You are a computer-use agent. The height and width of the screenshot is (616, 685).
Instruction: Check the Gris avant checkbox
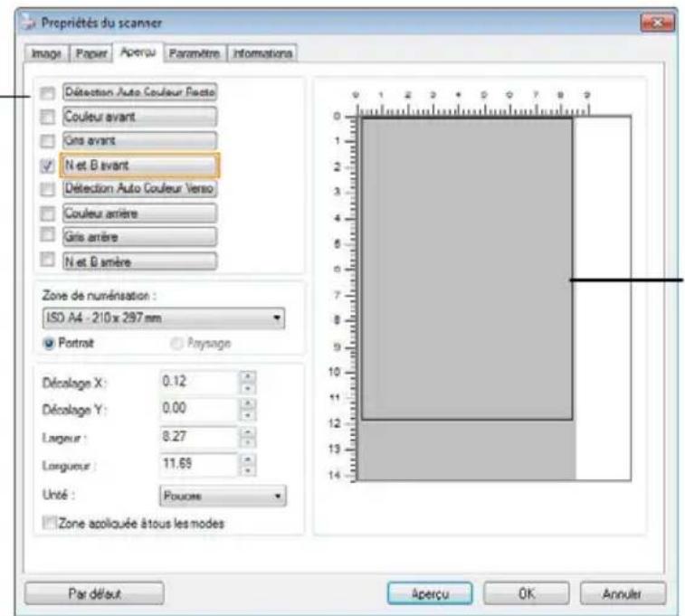(47, 140)
